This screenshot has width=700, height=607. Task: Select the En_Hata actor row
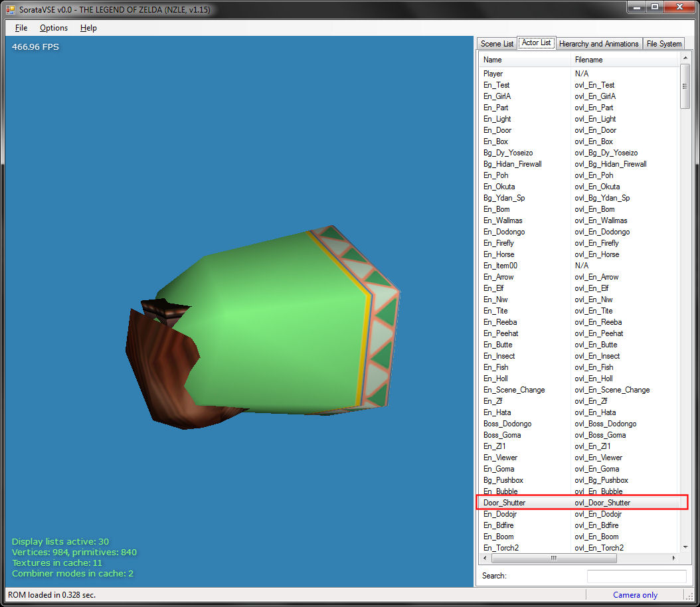point(580,413)
